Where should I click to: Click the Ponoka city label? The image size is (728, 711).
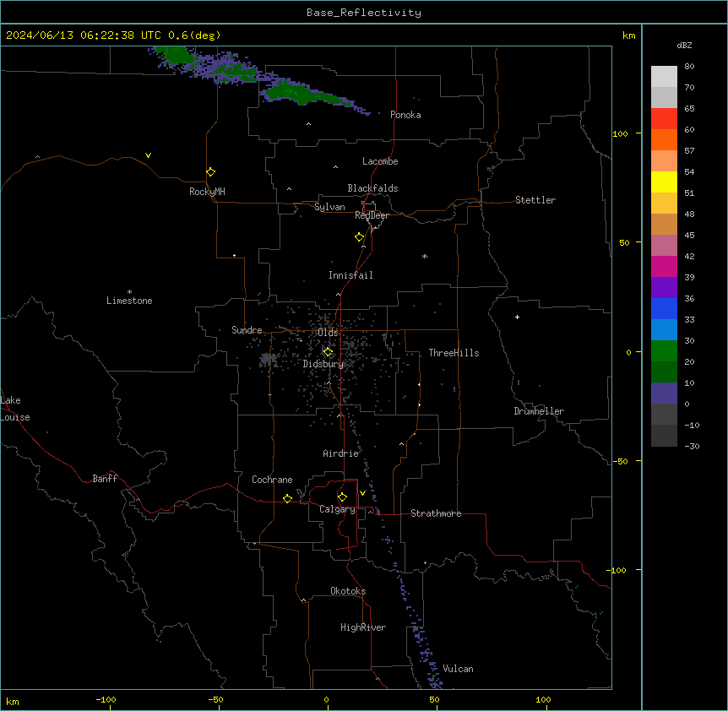pos(405,115)
